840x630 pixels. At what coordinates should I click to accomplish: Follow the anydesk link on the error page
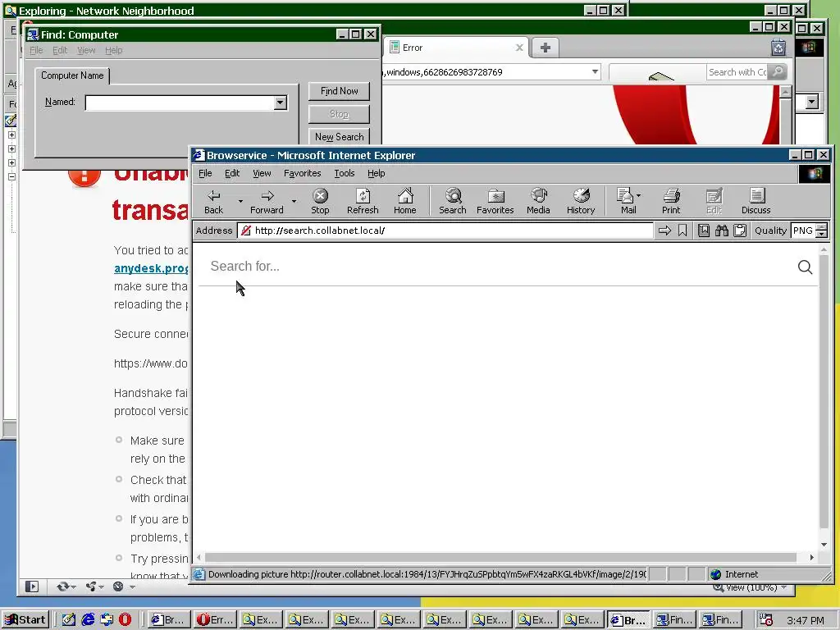(151, 268)
